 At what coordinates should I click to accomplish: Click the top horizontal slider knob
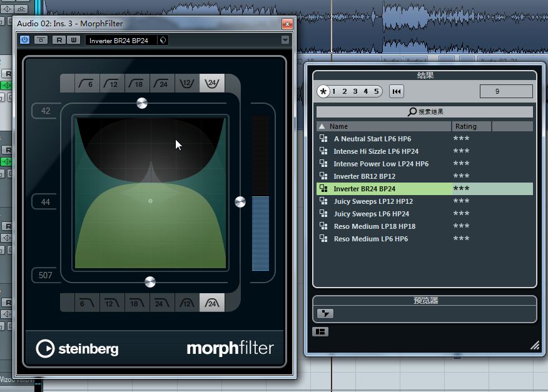[x=142, y=103]
